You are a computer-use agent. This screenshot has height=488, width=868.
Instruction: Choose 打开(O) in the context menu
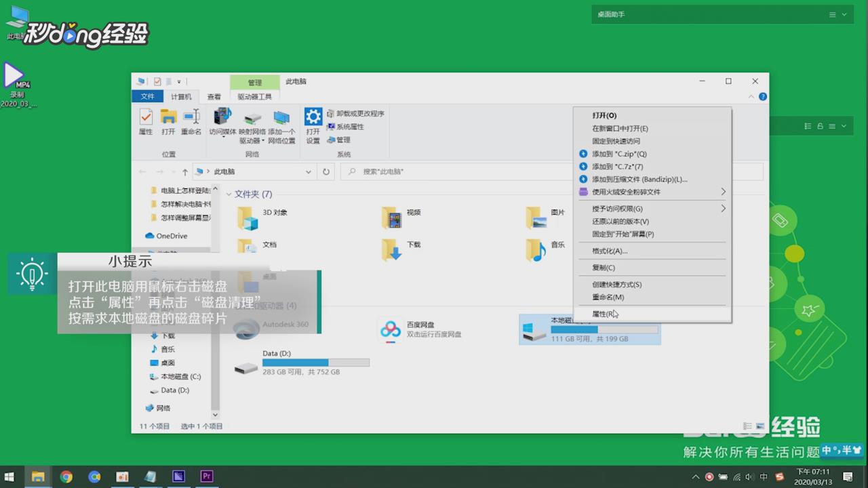[652, 116]
